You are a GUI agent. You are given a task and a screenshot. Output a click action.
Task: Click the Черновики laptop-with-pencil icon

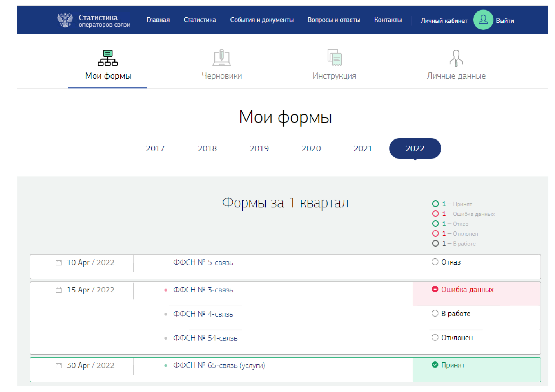[x=222, y=58]
